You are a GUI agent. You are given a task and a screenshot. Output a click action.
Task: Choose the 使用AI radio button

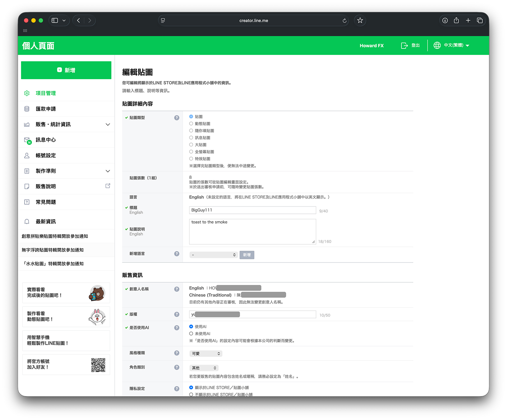point(191,326)
